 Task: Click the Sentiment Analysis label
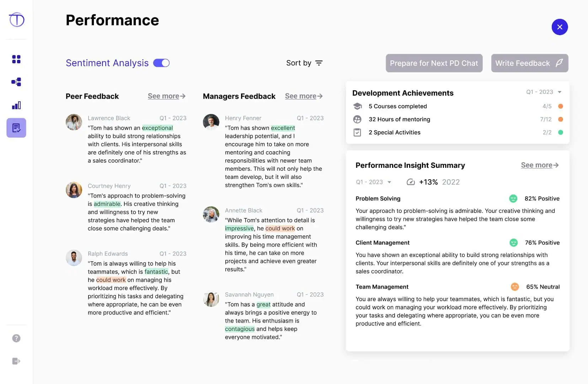point(107,63)
